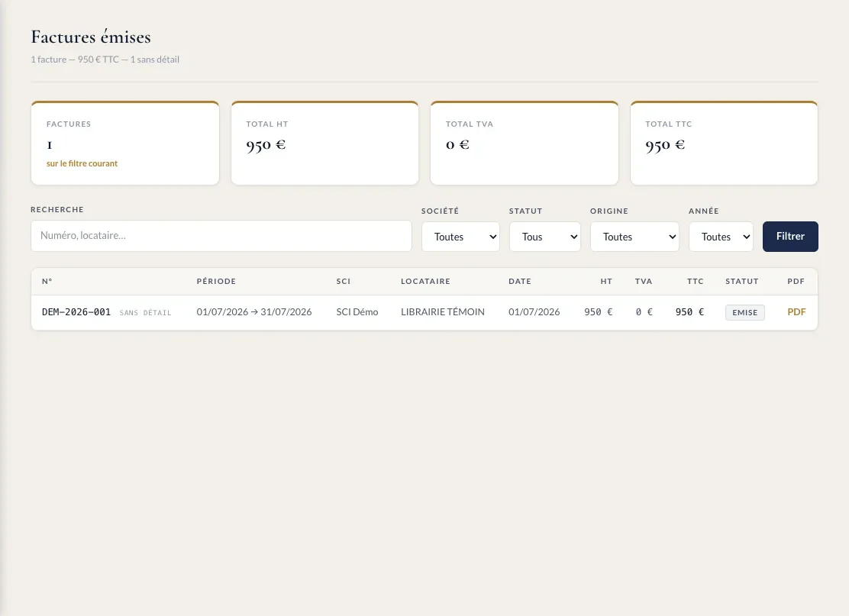Click invoice number DEM-2026-001
The image size is (849, 616).
pyautogui.click(x=76, y=311)
